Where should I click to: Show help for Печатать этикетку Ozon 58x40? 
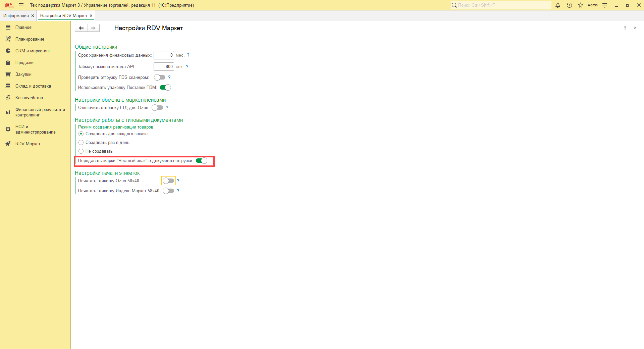[178, 181]
